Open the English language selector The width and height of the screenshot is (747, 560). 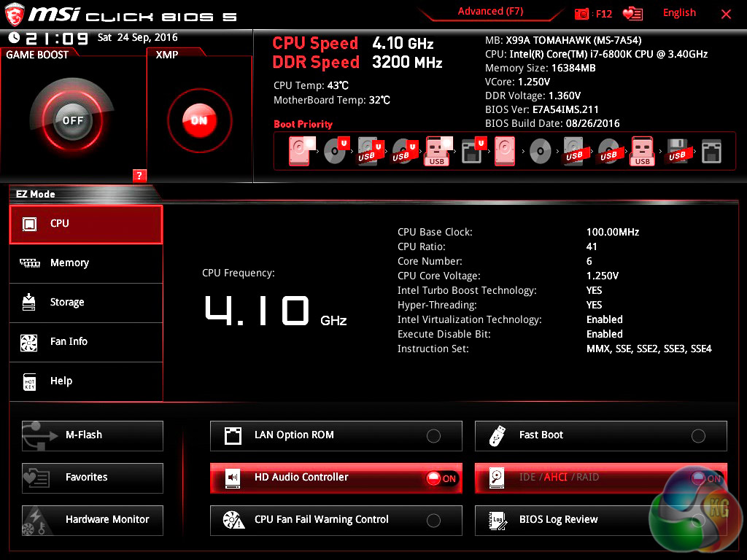[679, 13]
